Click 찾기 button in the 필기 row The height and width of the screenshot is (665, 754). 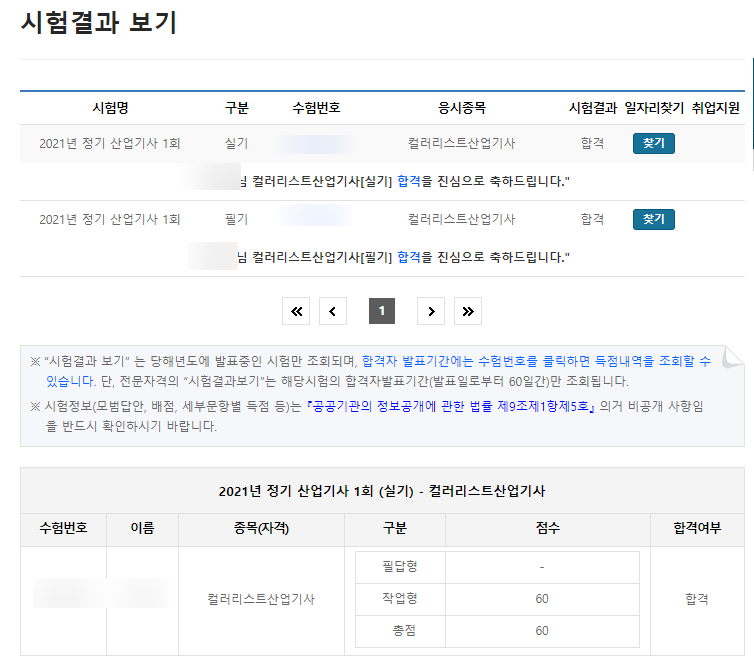click(x=653, y=219)
